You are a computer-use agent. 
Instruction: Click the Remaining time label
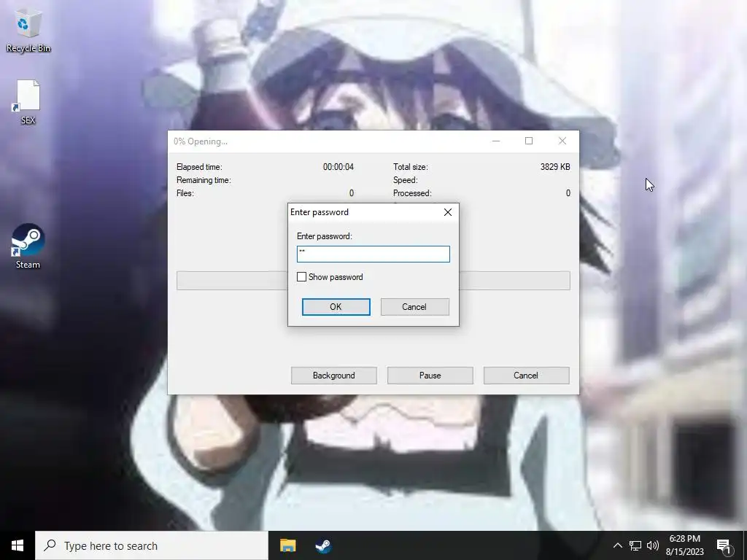[x=204, y=180]
